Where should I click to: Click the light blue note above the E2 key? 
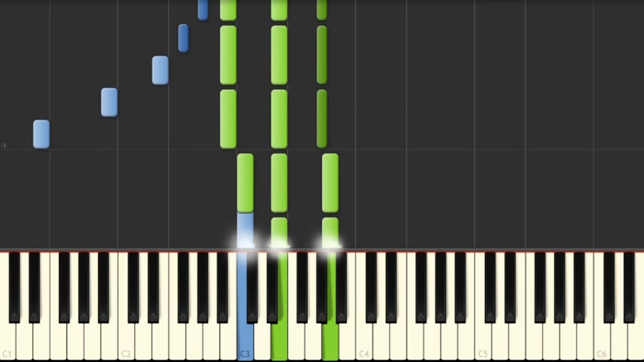(x=160, y=70)
